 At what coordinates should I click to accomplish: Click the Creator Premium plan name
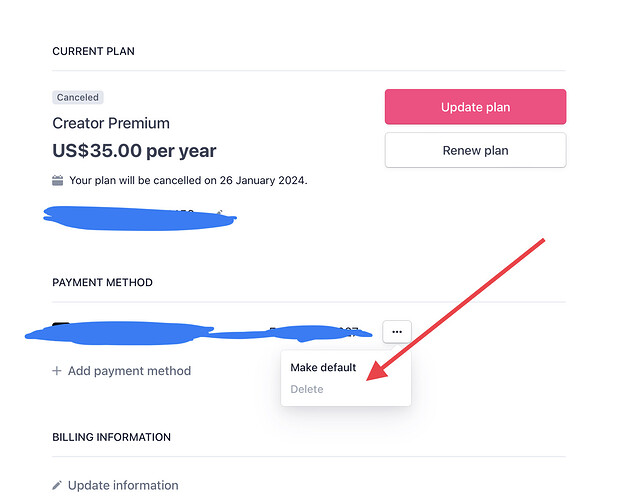click(x=111, y=124)
